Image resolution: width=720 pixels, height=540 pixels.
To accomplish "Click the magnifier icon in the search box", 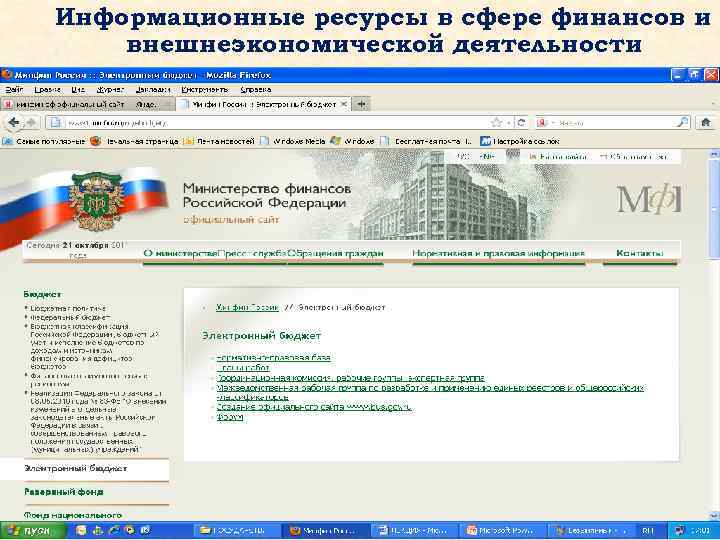I will coord(682,123).
